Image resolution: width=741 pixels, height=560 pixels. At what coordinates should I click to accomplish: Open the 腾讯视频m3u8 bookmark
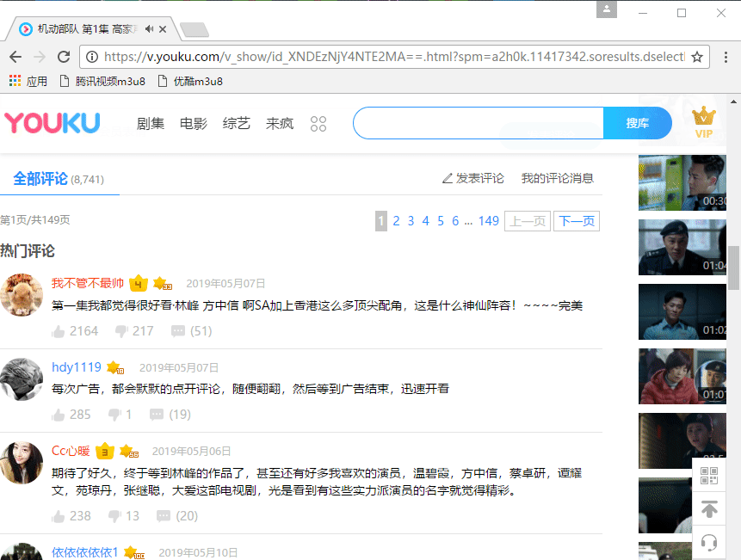[x=102, y=81]
